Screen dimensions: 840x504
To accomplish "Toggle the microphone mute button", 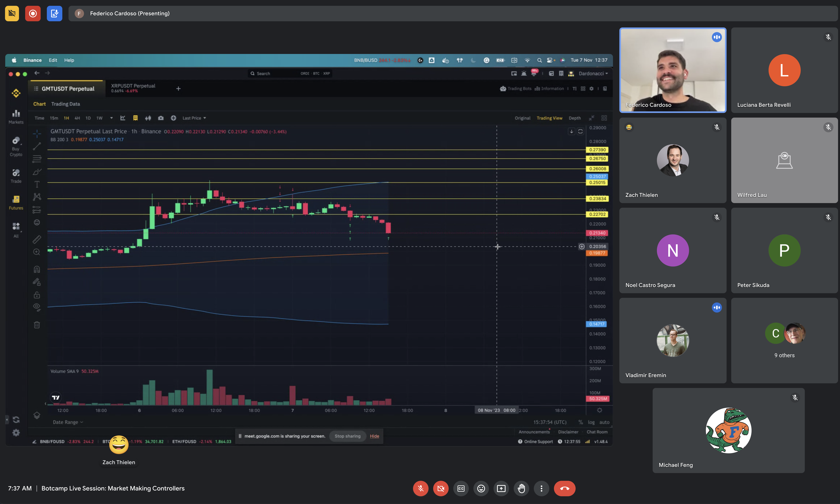I will [420, 488].
